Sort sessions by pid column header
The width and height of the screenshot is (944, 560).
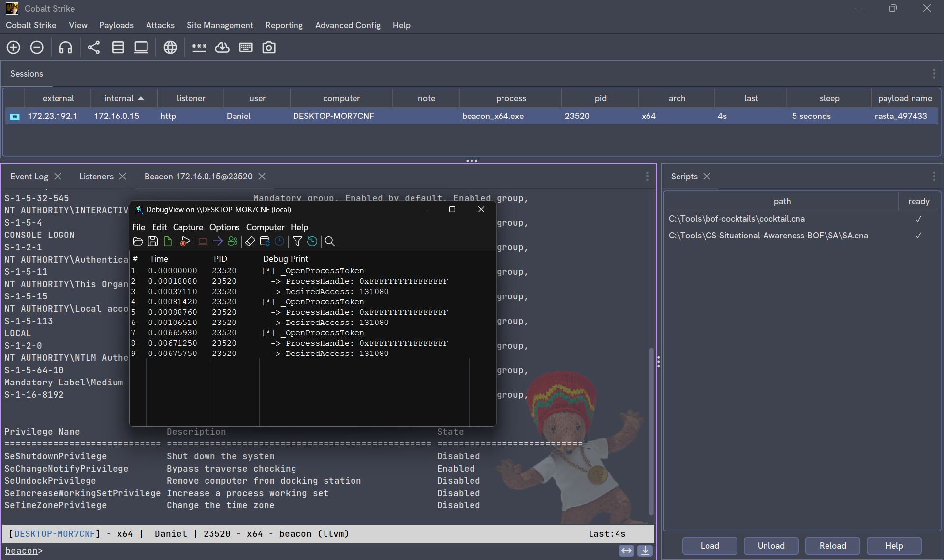point(600,98)
